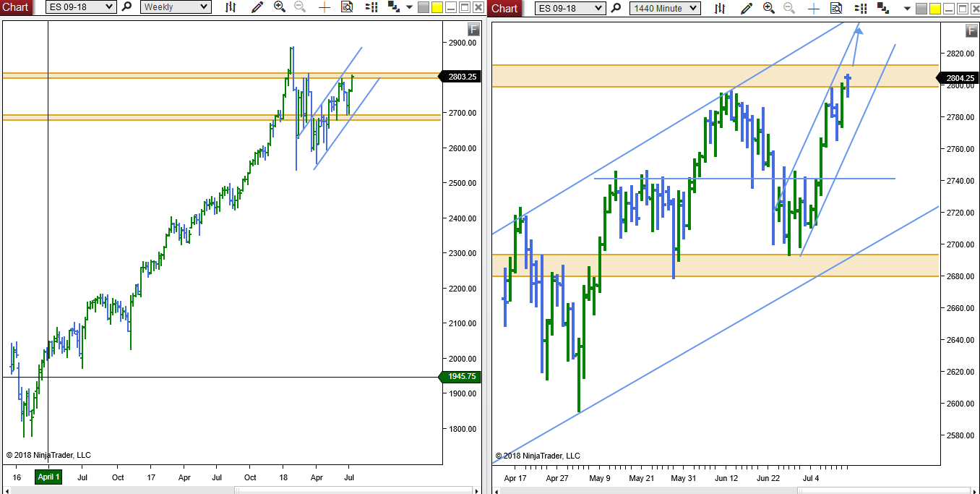The width and height of the screenshot is (980, 494).
Task: Click the gray link swatch on the 1440 Minute chart
Action: coord(921,9)
